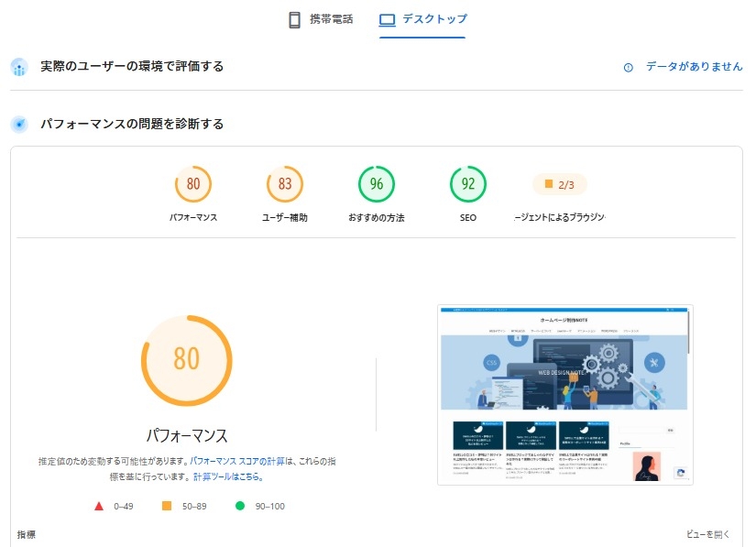Click the real-user evaluation section icon
The image size is (756, 547).
tap(19, 67)
